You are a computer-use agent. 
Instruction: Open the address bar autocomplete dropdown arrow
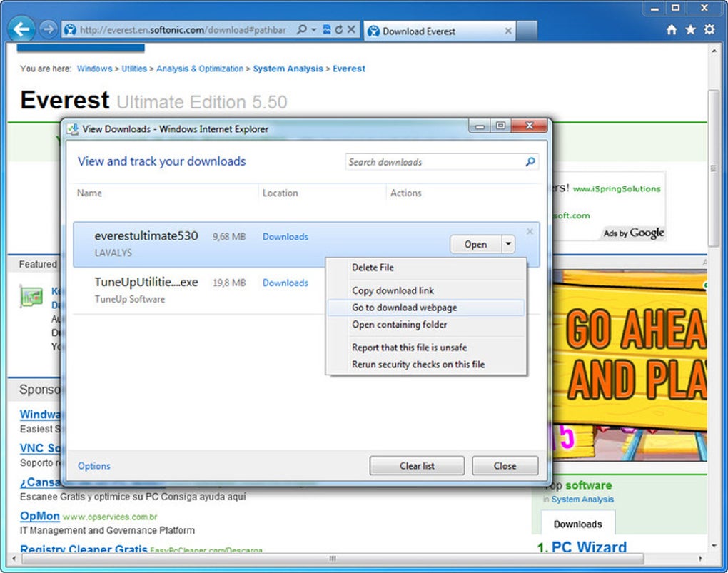pyautogui.click(x=314, y=30)
